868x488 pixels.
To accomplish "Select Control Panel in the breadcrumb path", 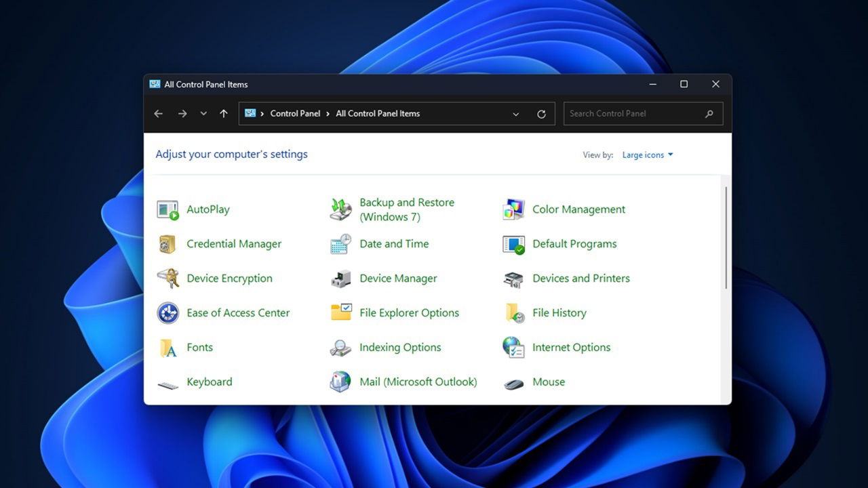I will (295, 114).
